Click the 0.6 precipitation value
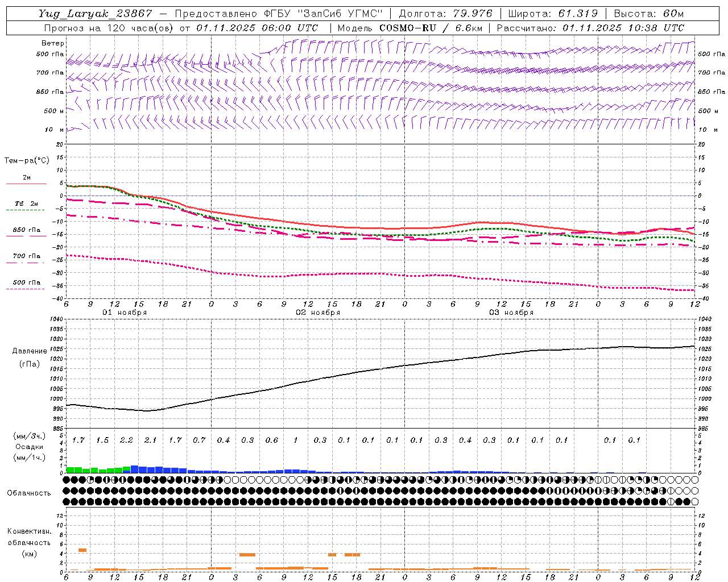Viewport: 728px width, 582px height. (x=271, y=440)
